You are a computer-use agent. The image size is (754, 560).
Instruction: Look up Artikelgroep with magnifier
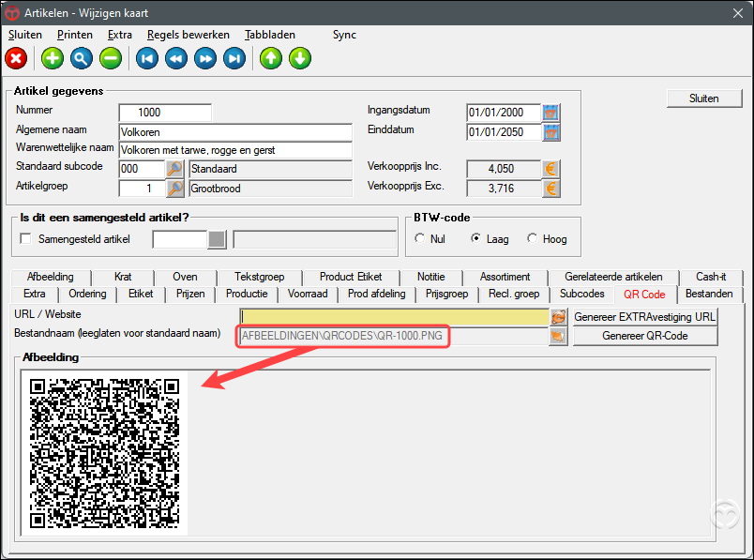click(x=175, y=189)
